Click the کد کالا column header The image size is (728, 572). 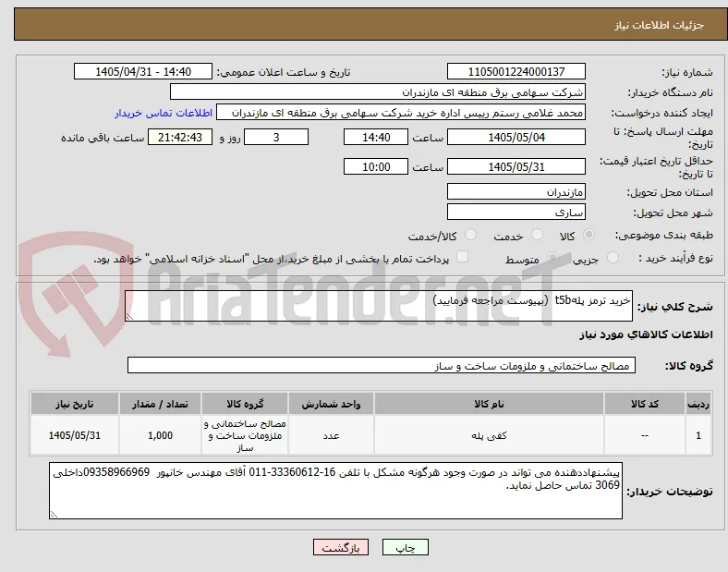pyautogui.click(x=645, y=404)
